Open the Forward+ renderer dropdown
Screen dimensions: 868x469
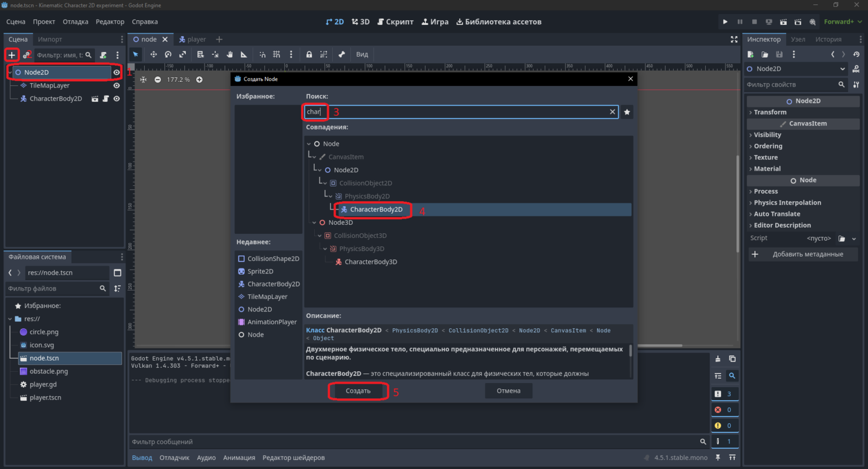(843, 21)
